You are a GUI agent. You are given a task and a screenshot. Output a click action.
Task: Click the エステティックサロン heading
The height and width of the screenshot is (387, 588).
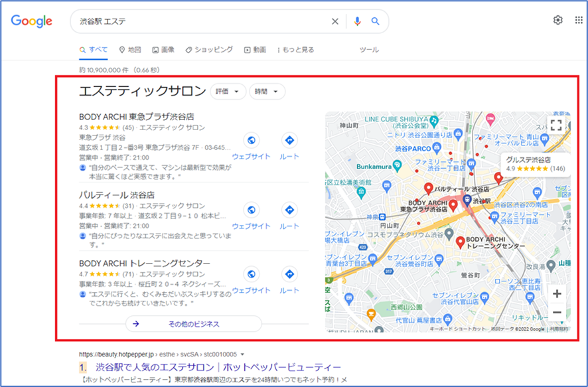coord(143,91)
